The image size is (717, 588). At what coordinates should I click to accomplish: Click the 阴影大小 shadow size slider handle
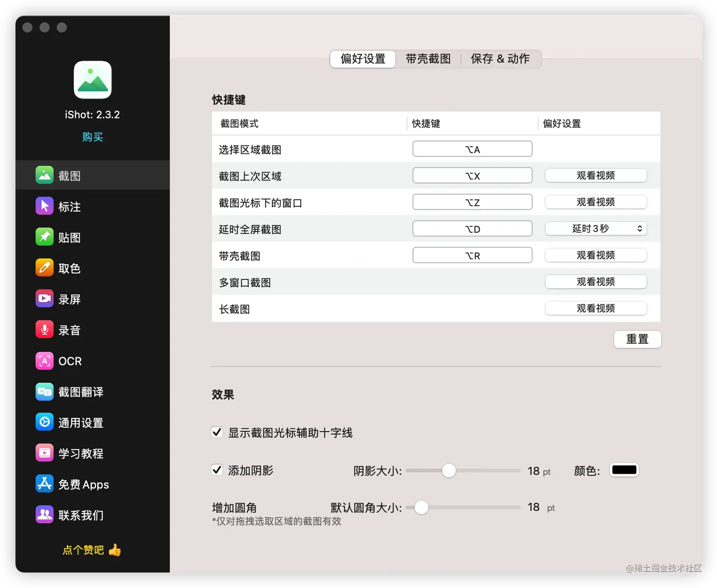pyautogui.click(x=449, y=470)
